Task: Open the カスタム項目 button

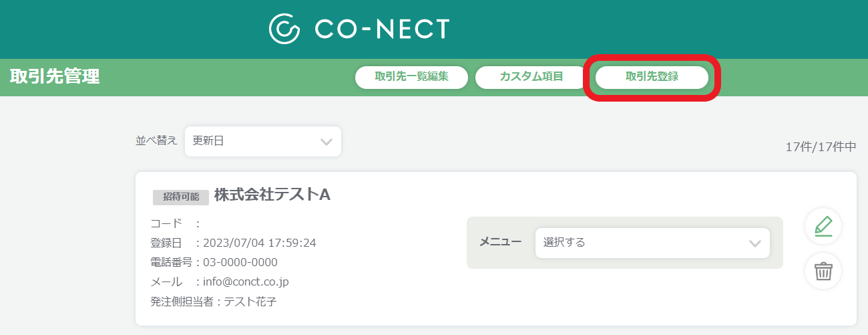Action: click(531, 77)
